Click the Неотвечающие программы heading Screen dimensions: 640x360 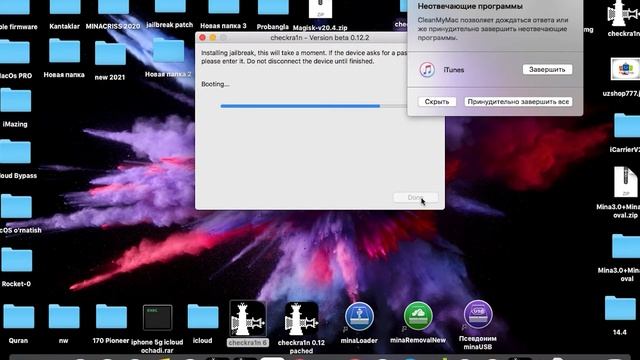click(470, 6)
